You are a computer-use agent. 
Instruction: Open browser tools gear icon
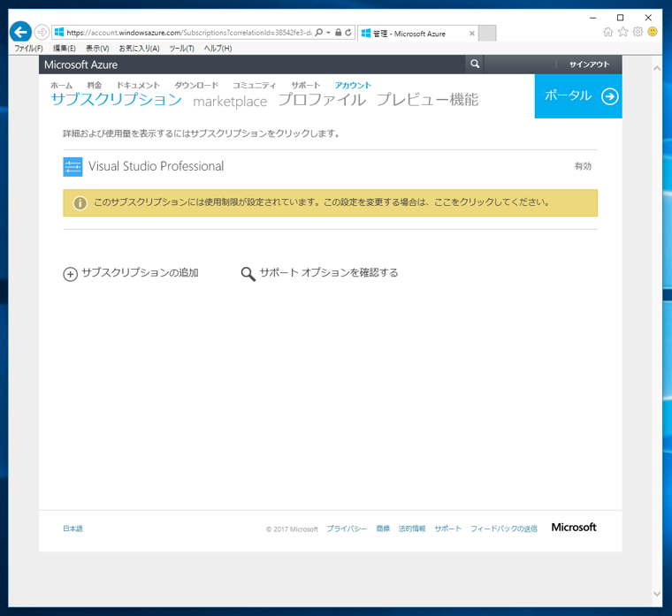coord(638,32)
